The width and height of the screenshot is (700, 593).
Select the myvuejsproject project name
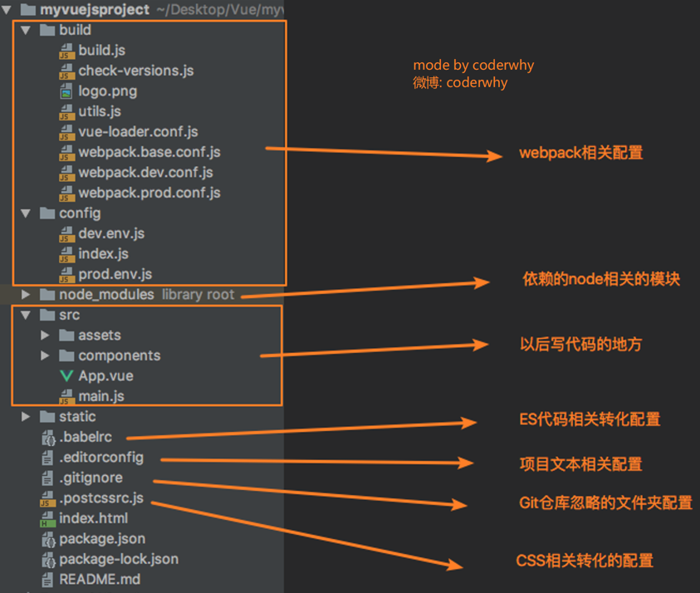tap(95, 10)
